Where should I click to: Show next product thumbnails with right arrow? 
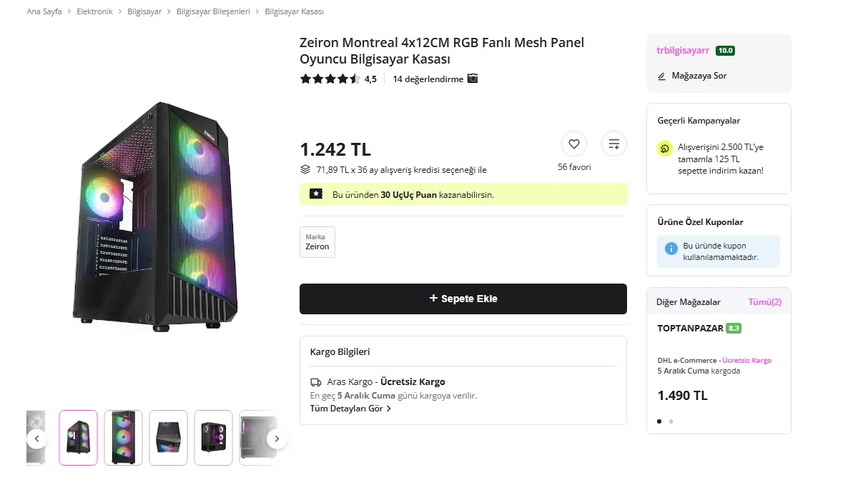pyautogui.click(x=277, y=439)
